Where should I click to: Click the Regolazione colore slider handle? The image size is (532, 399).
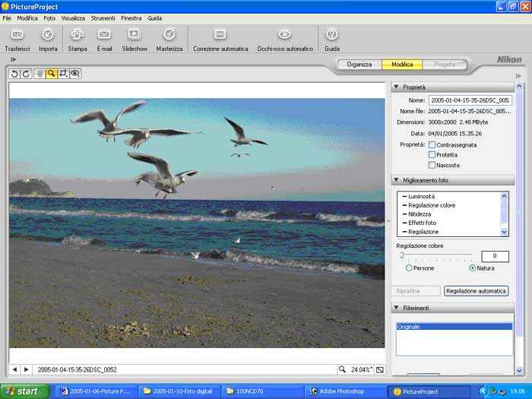coord(401,256)
